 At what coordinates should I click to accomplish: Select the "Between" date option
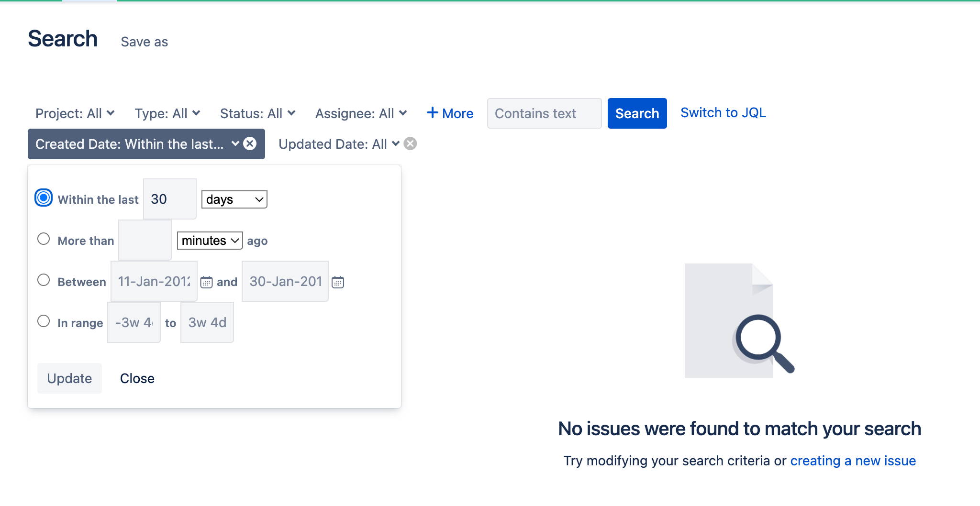43,280
